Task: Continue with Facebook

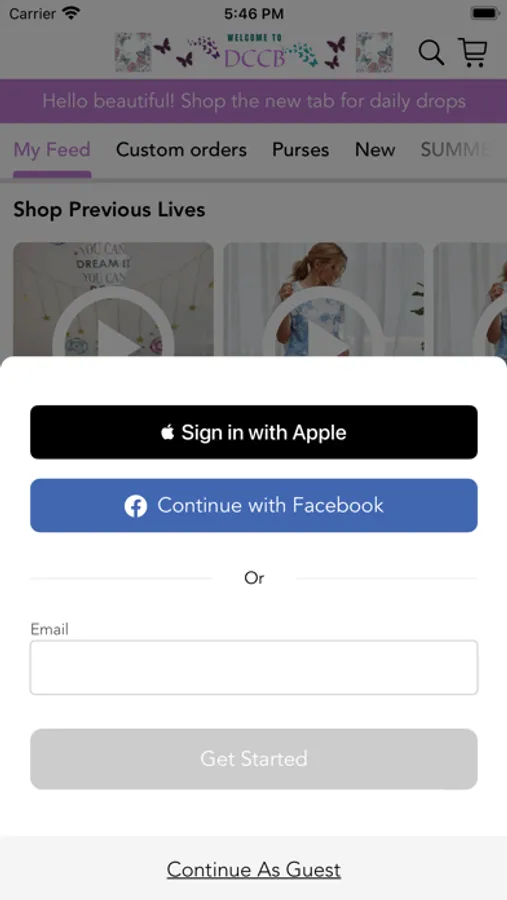Action: pyautogui.click(x=254, y=506)
